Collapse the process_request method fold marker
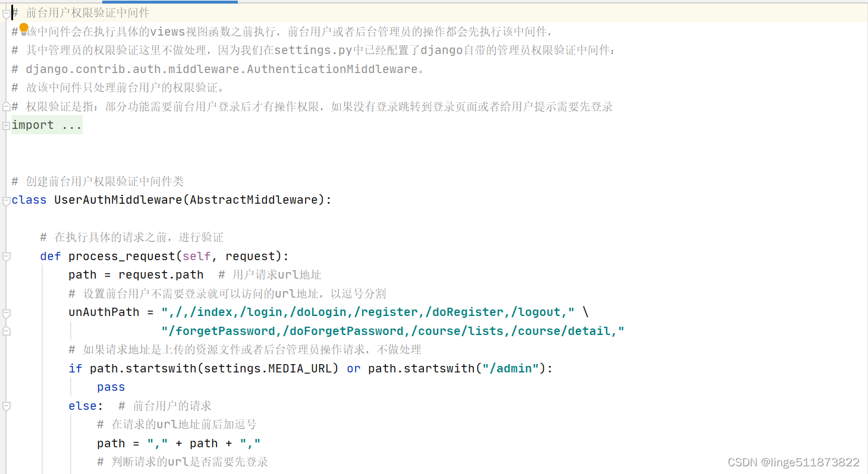Image resolution: width=868 pixels, height=474 pixels. [6, 257]
